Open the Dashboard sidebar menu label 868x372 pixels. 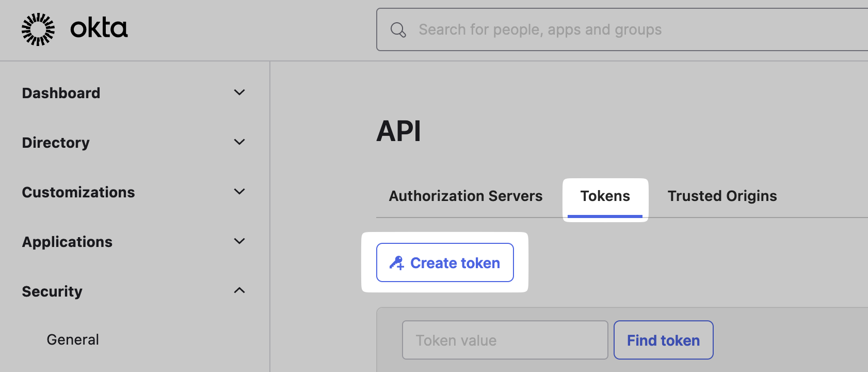[61, 93]
